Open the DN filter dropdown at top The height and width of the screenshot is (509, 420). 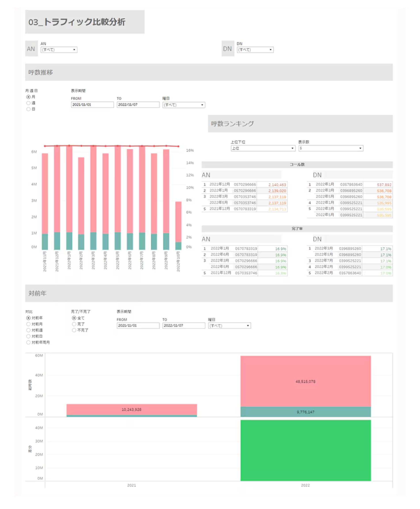coord(255,50)
